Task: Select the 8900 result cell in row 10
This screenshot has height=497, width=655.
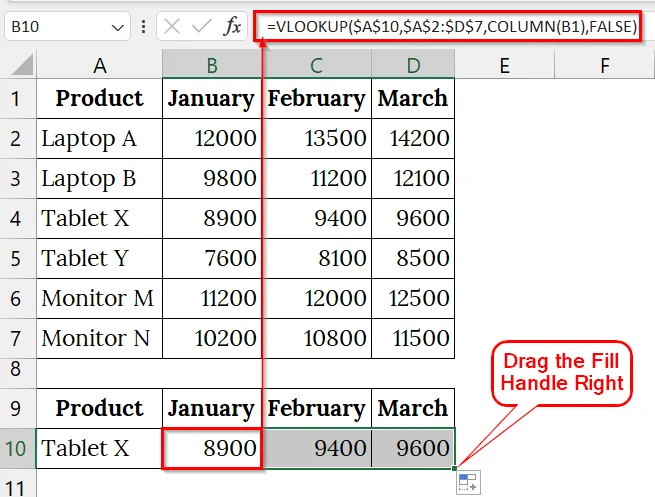Action: (212, 449)
